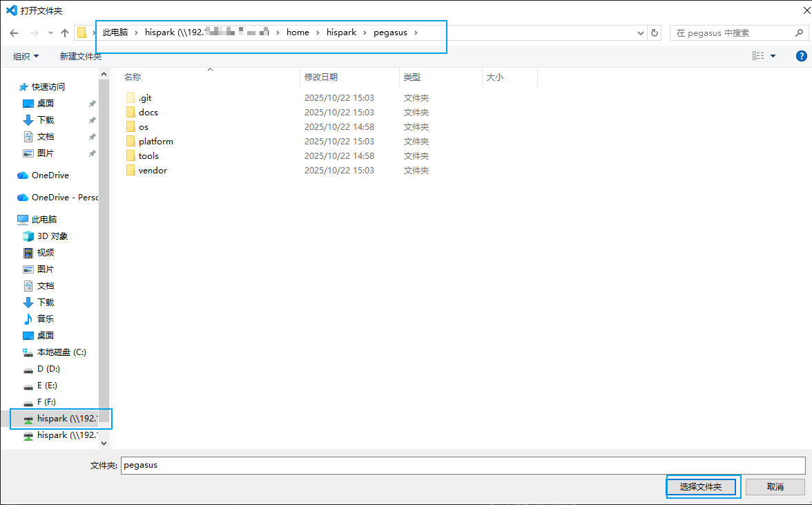Image resolution: width=812 pixels, height=505 pixels.
Task: Click the 3D 对象 icon in sidebar
Action: (x=28, y=236)
